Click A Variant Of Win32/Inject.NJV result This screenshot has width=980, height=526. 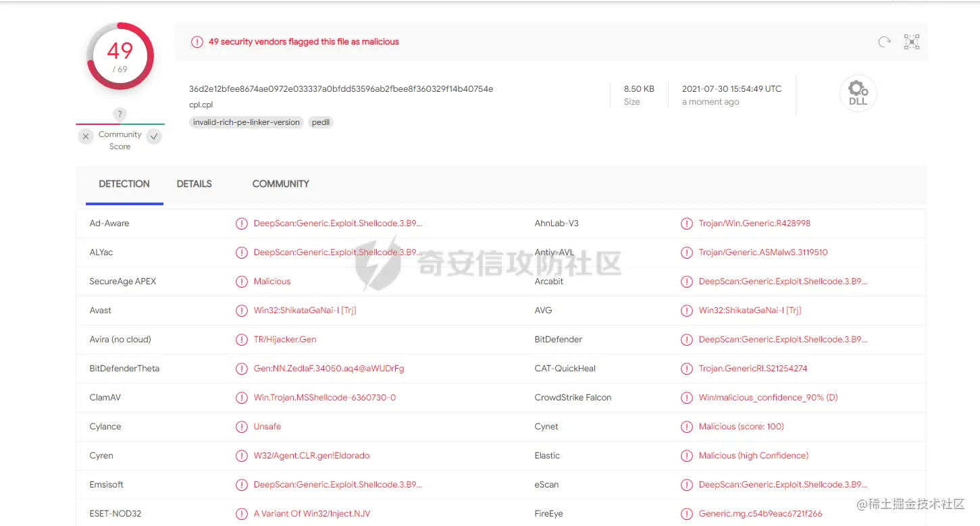[x=312, y=514]
